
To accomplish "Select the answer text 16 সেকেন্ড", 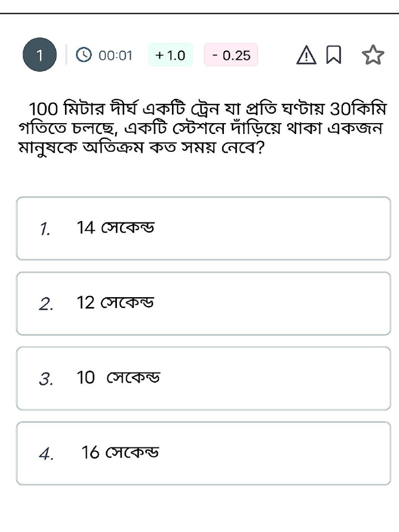I will 120,453.
